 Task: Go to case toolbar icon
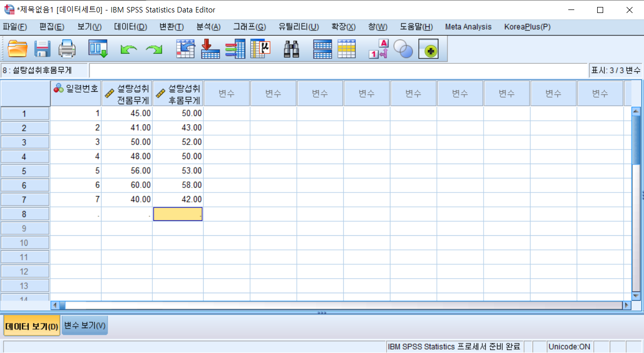tap(186, 49)
